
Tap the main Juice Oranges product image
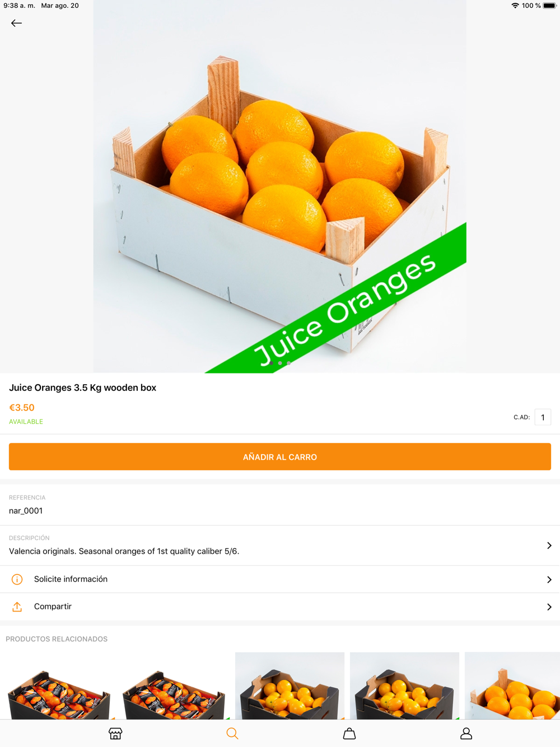280,186
